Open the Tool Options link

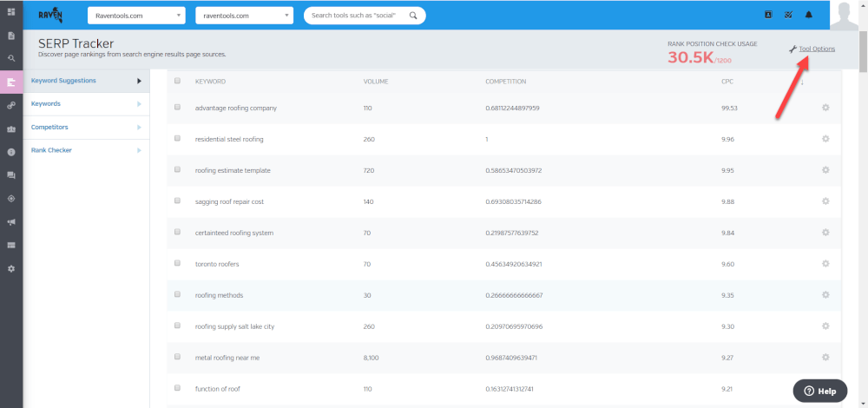point(817,49)
